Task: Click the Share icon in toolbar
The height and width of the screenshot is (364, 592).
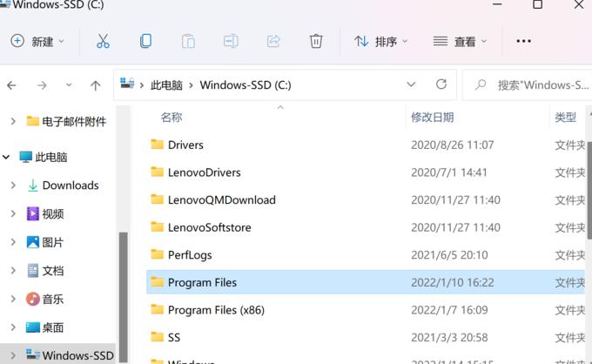Action: [273, 41]
